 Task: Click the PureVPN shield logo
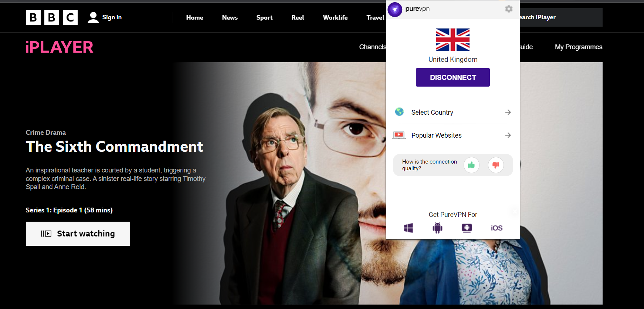pyautogui.click(x=395, y=10)
